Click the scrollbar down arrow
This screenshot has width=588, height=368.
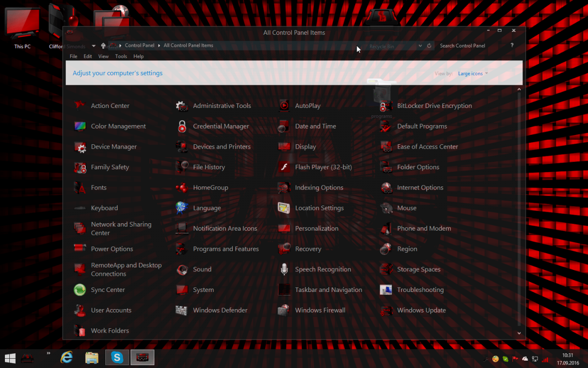tap(519, 333)
